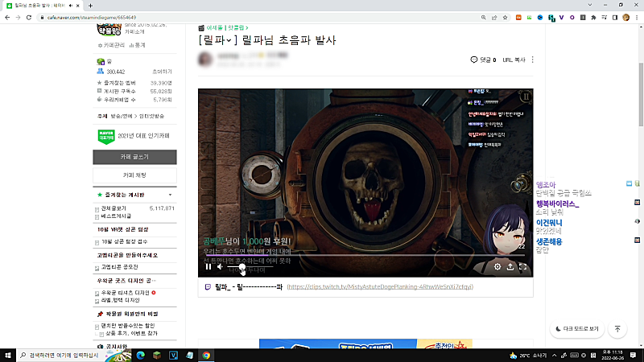The height and width of the screenshot is (362, 644).
Task: Mute the video player volume icon
Action: [220, 267]
